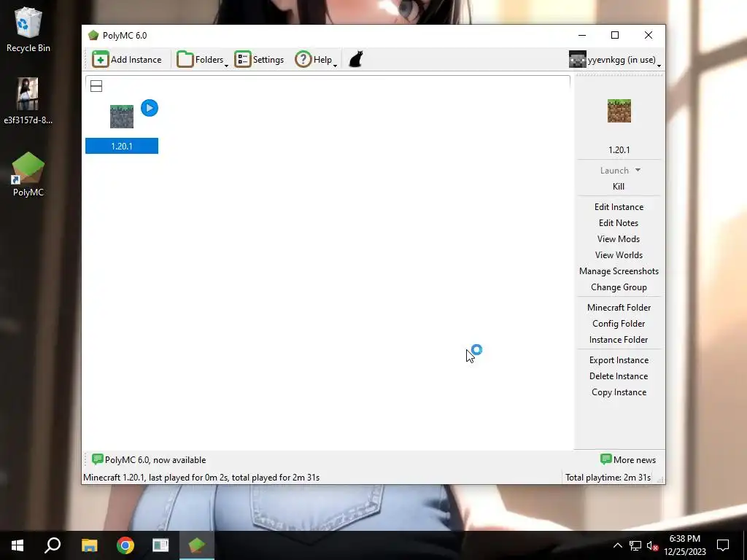Open the Help dropdown menu
747x560 pixels.
(316, 60)
